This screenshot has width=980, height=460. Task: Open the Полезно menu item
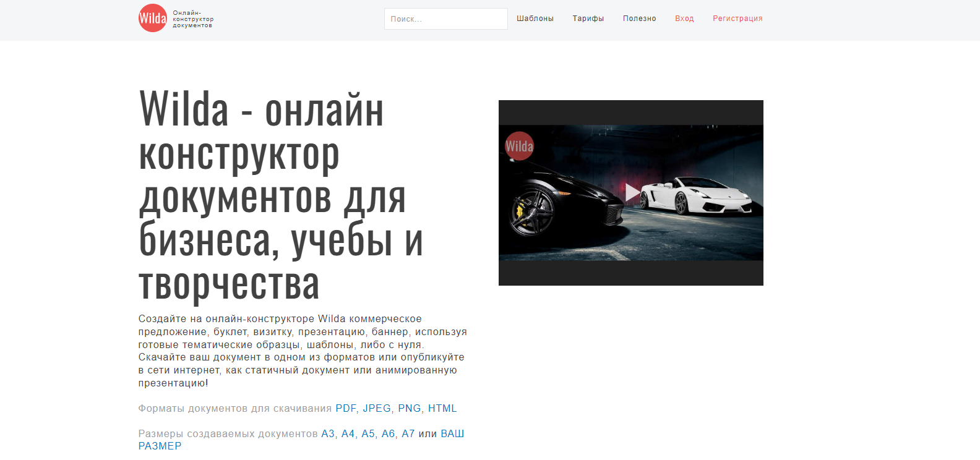pos(639,19)
